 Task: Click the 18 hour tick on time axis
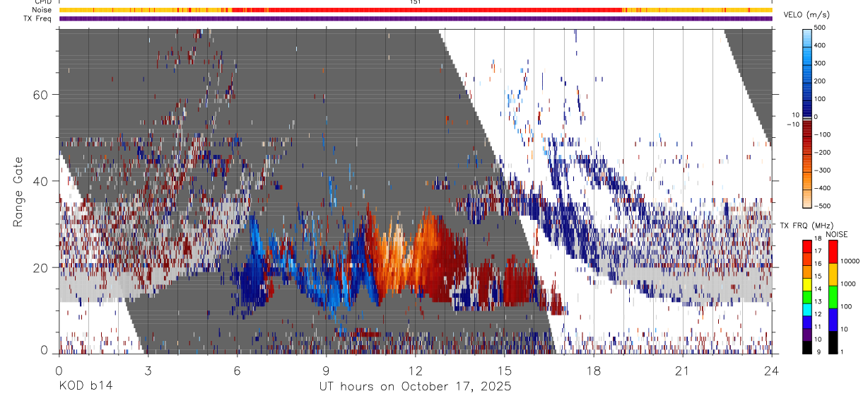point(594,371)
